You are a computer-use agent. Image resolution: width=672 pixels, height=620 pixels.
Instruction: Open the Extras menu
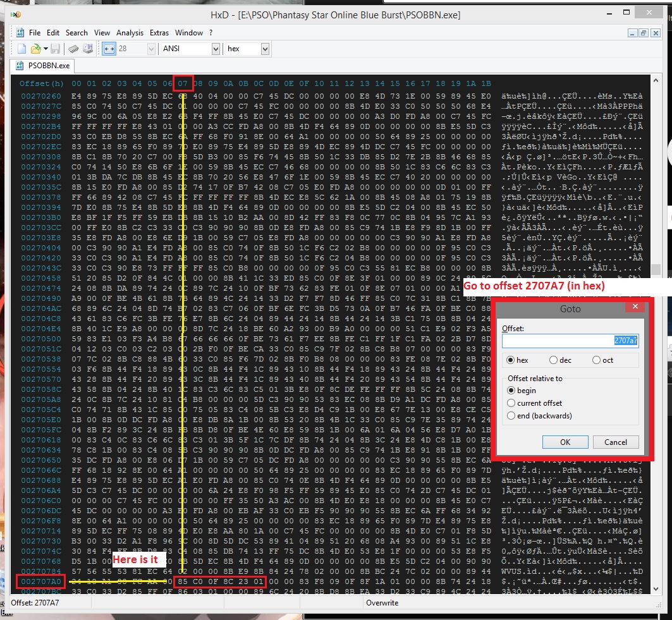(159, 33)
